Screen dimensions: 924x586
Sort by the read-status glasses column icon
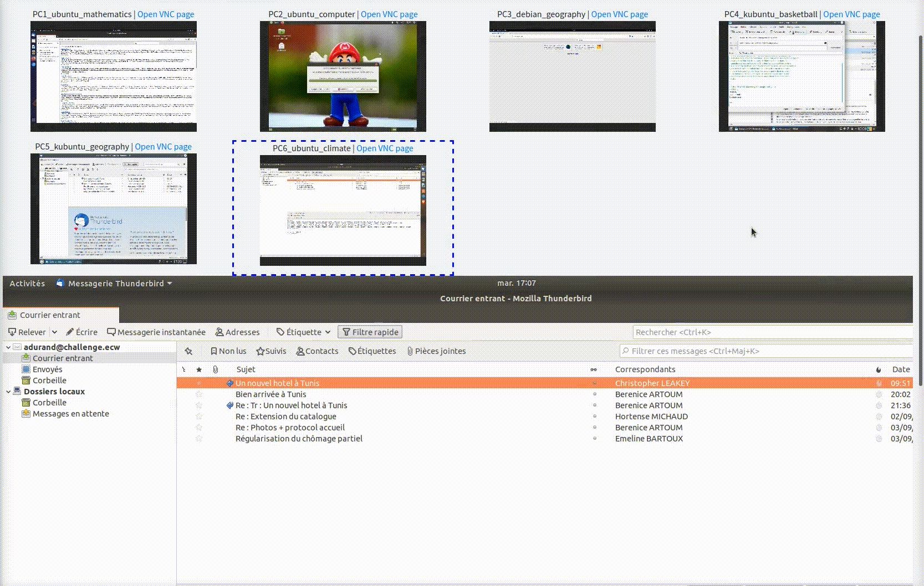594,369
